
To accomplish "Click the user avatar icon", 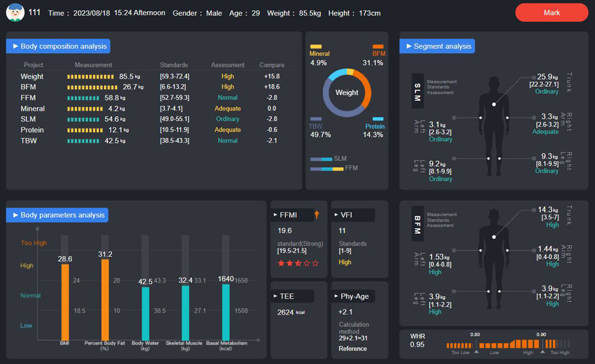I will pyautogui.click(x=15, y=12).
